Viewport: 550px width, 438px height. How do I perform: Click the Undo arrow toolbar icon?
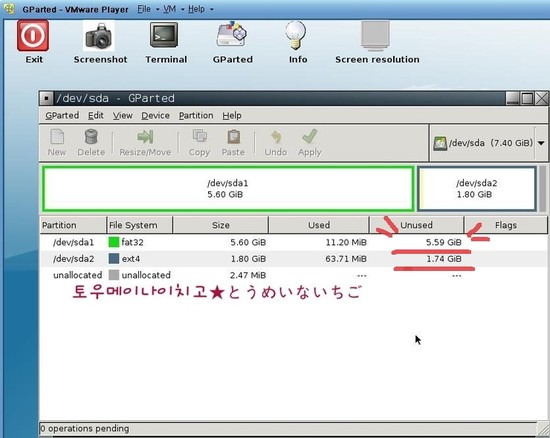coord(276,137)
